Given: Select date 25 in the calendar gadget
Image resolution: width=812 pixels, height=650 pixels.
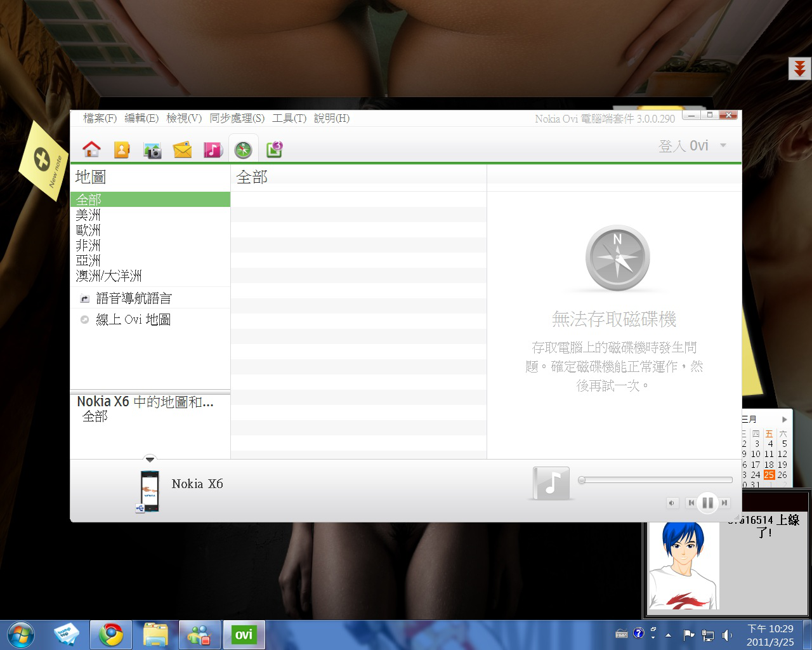Looking at the screenshot, I should 769,475.
